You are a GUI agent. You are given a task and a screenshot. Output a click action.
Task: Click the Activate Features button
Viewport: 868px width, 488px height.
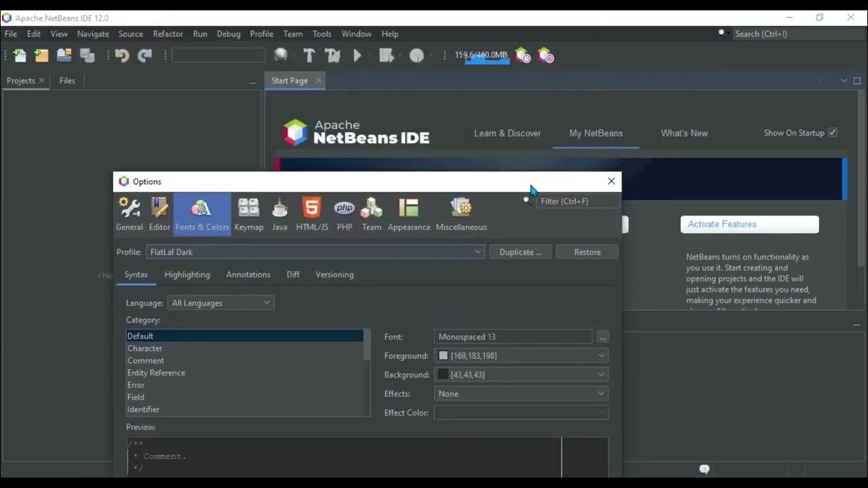pos(749,224)
